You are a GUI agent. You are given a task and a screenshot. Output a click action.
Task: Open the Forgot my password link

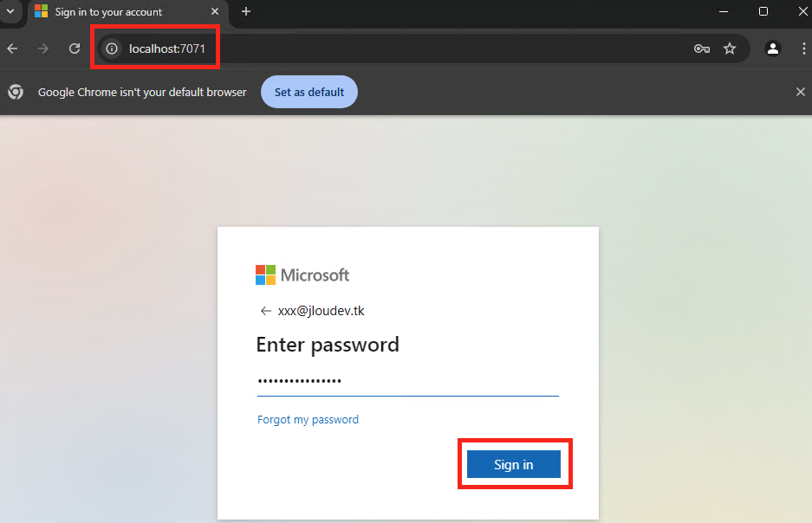coord(308,420)
